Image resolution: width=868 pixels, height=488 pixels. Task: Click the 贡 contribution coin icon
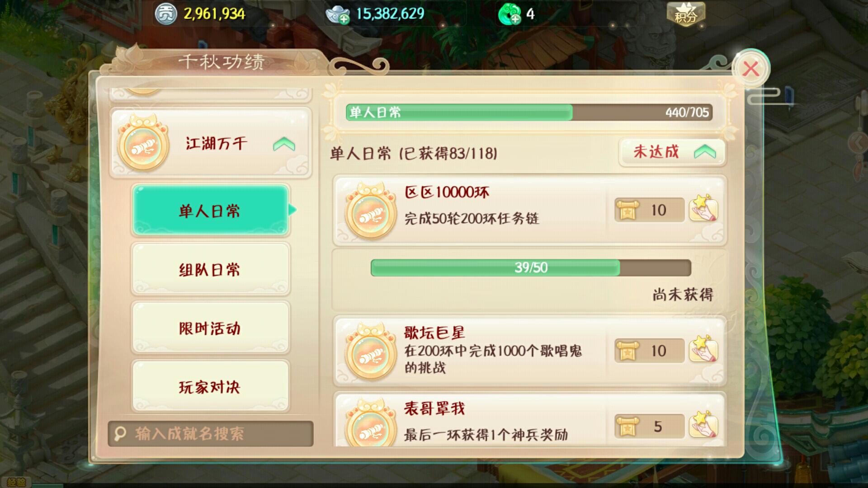click(166, 14)
